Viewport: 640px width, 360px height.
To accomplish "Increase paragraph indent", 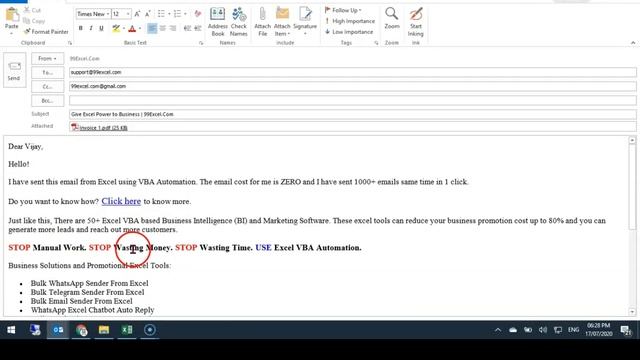I will point(198,28).
